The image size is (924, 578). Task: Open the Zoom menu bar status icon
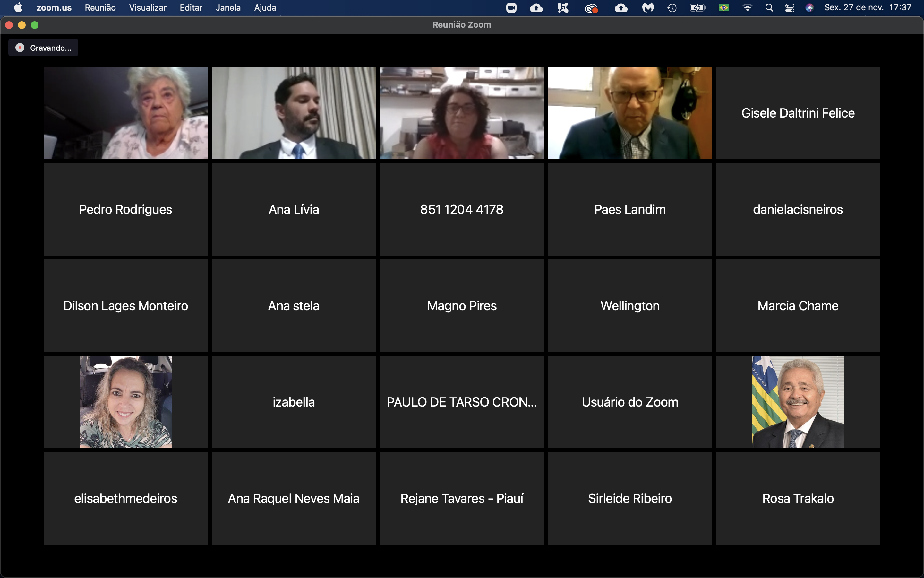511,8
